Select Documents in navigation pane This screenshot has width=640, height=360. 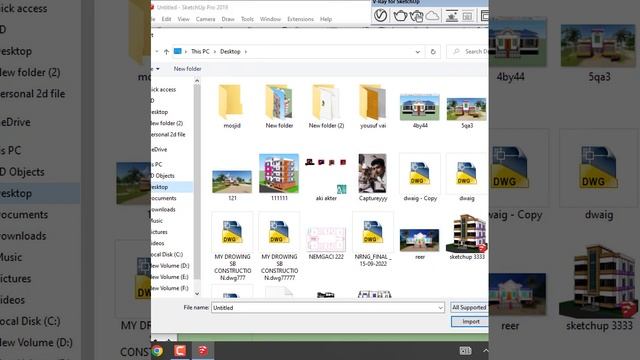(x=164, y=198)
